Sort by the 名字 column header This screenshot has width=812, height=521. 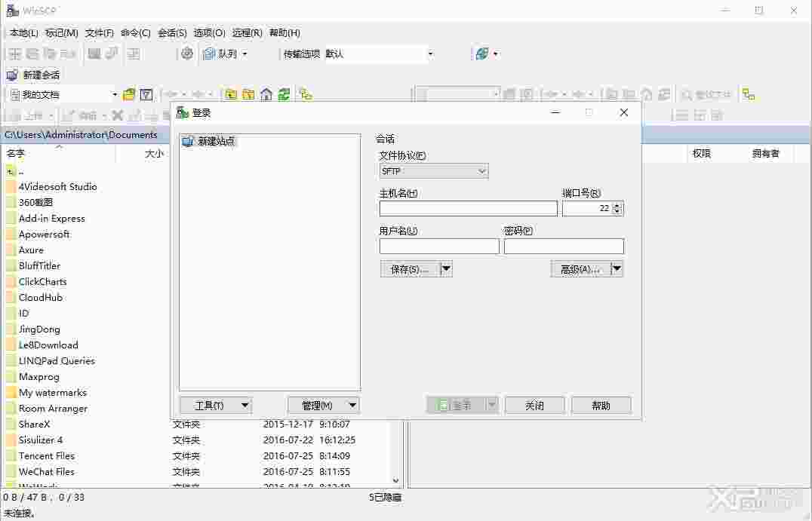click(59, 154)
